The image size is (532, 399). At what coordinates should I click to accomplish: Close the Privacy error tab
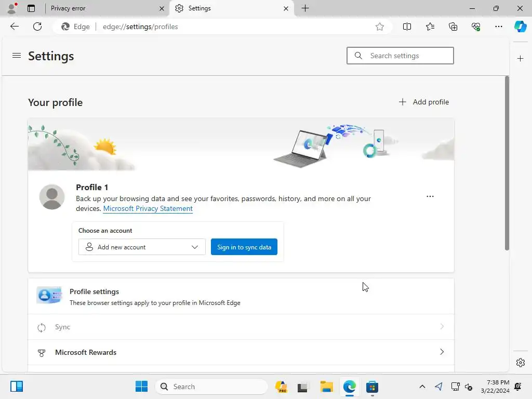coord(162,8)
